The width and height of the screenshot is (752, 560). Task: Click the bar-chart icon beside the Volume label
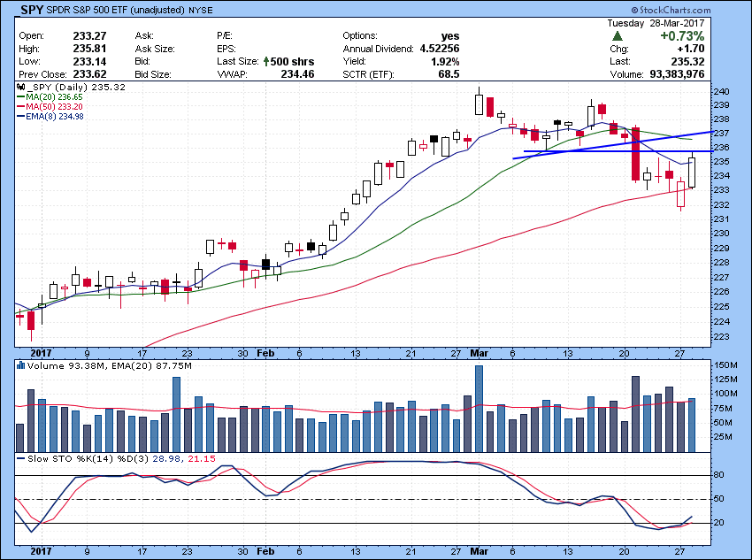pyautogui.click(x=20, y=366)
